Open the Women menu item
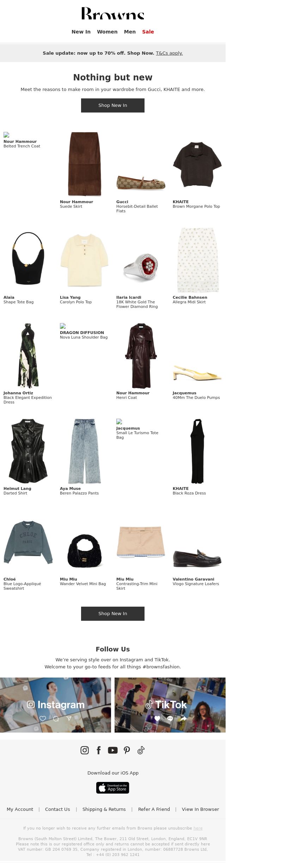 click(x=107, y=32)
